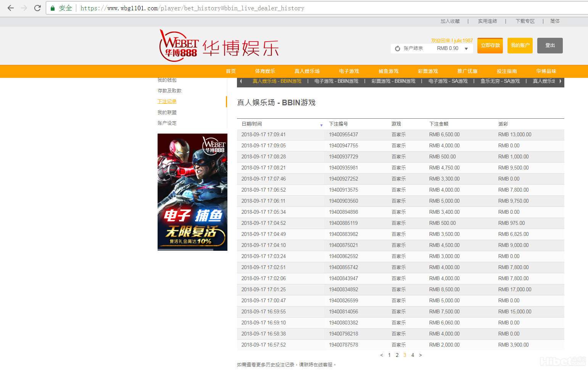This screenshot has height=371, width=588.
Task: Go to page 4 of records
Action: point(412,355)
